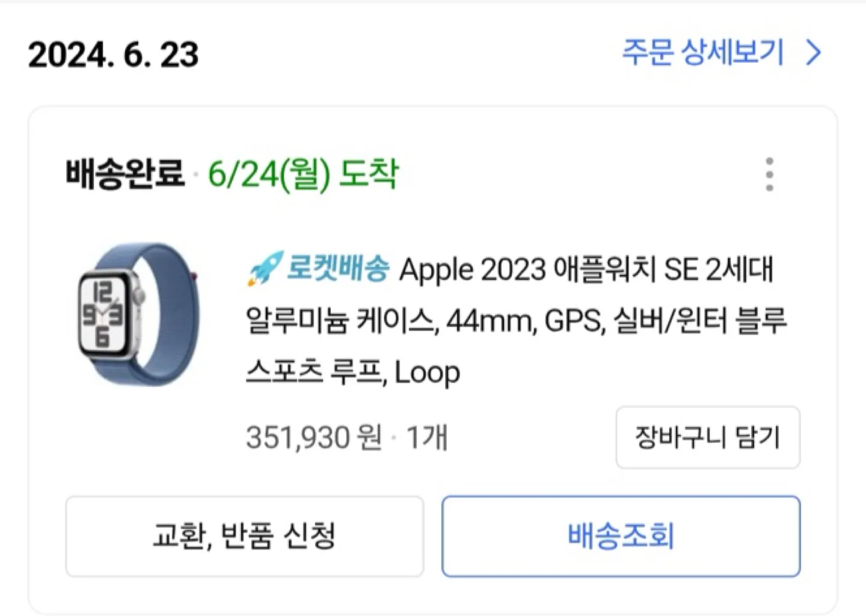Click the chevron arrow beside 주문 상세보기
The width and height of the screenshot is (866, 616).
[813, 53]
